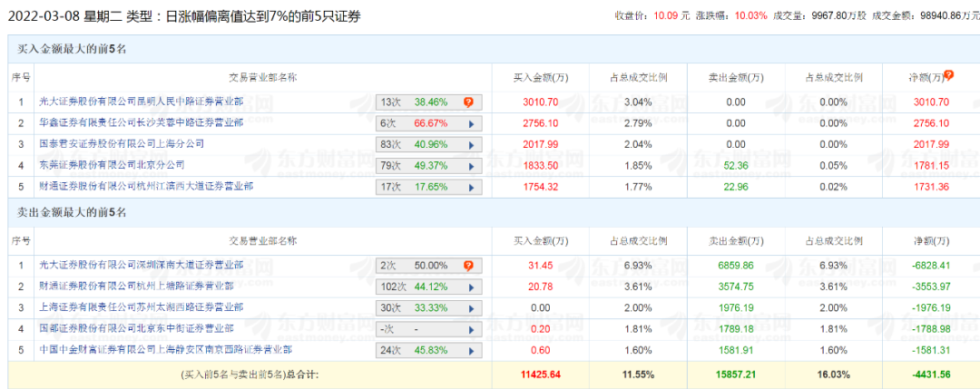The height and width of the screenshot is (389, 980).
Task: Select net amount -1788.98 cell
Action: tap(931, 329)
